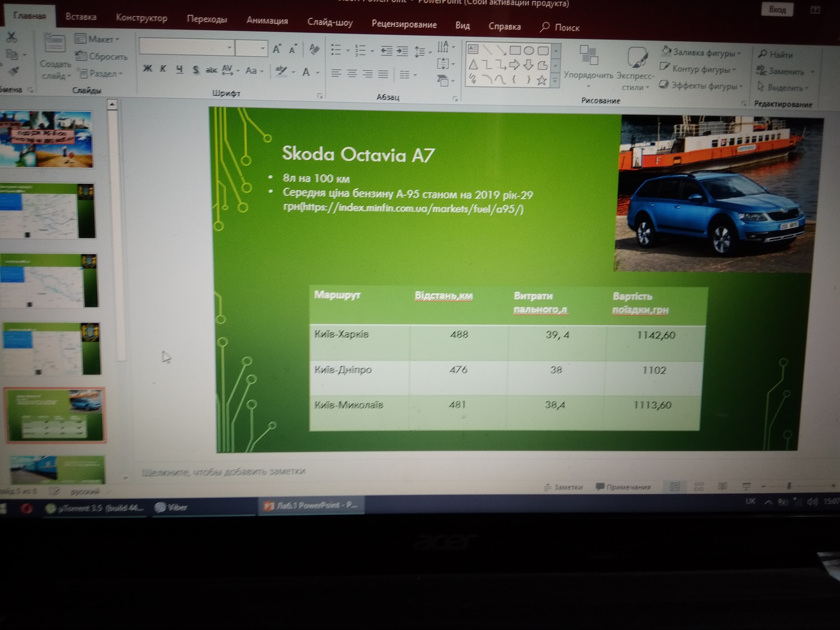Select the oval shape in gallery

point(529,50)
